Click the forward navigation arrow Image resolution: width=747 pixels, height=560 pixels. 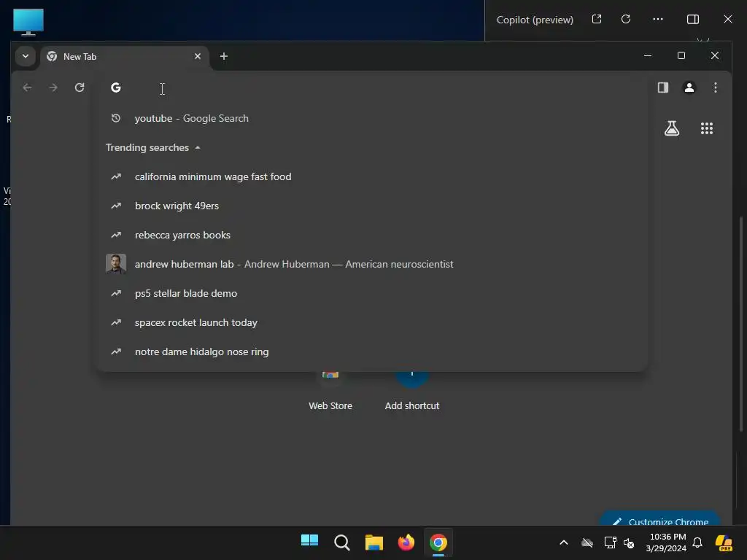pos(53,87)
